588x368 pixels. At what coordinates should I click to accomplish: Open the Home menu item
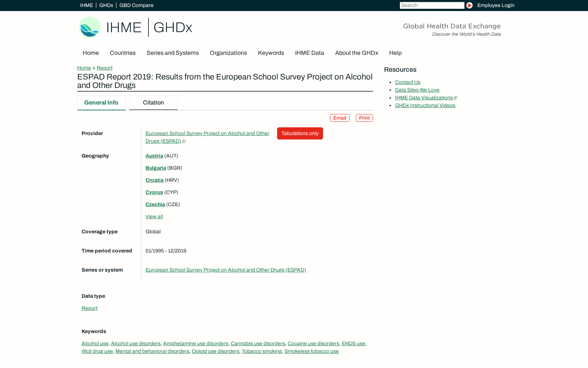[x=91, y=53]
